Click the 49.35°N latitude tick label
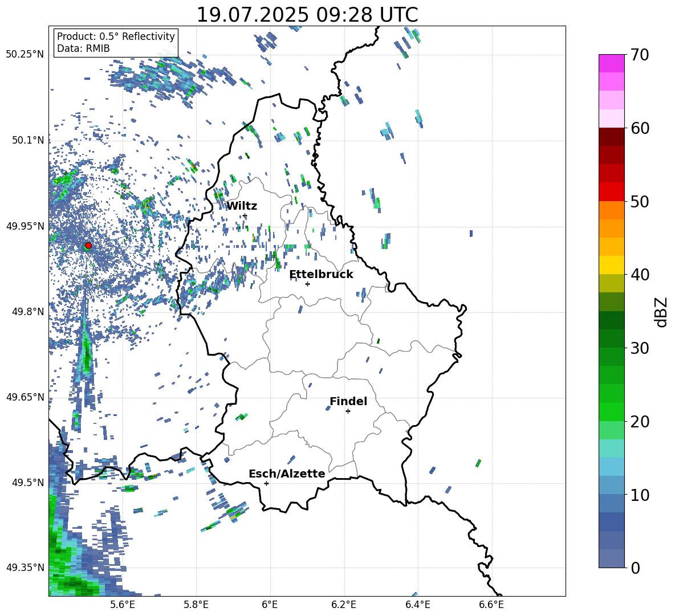The width and height of the screenshot is (675, 616). [25, 568]
